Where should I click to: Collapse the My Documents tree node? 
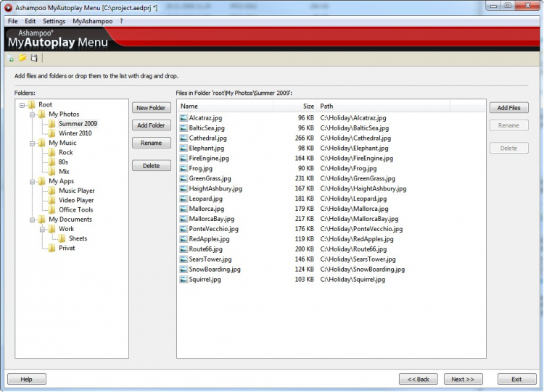click(32, 220)
